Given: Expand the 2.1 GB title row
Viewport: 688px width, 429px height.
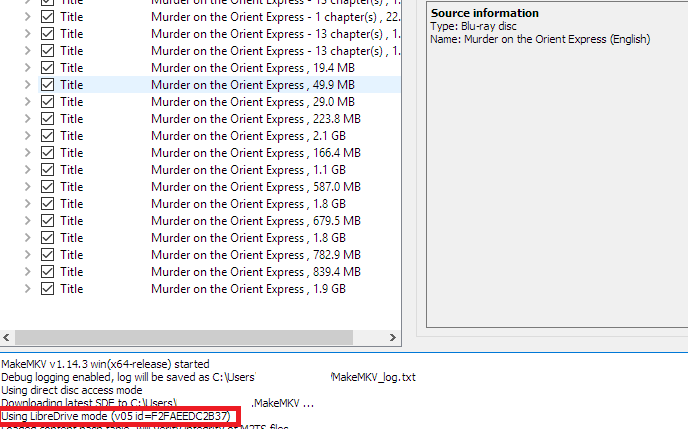Looking at the screenshot, I should coord(28,136).
